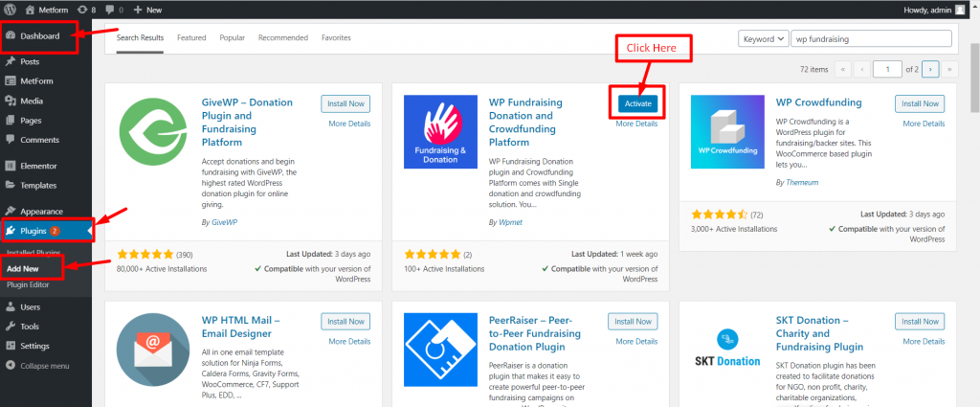Open More Details for PeerRaiser

tap(636, 341)
